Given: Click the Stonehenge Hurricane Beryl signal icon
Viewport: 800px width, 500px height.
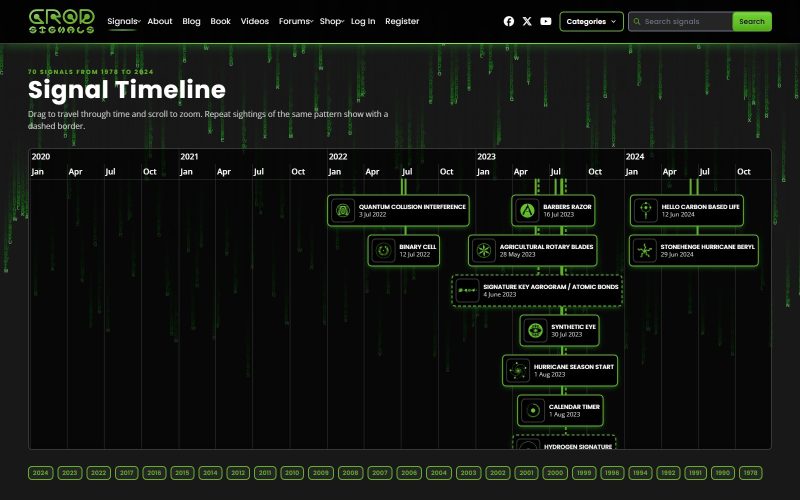Looking at the screenshot, I should point(645,251).
